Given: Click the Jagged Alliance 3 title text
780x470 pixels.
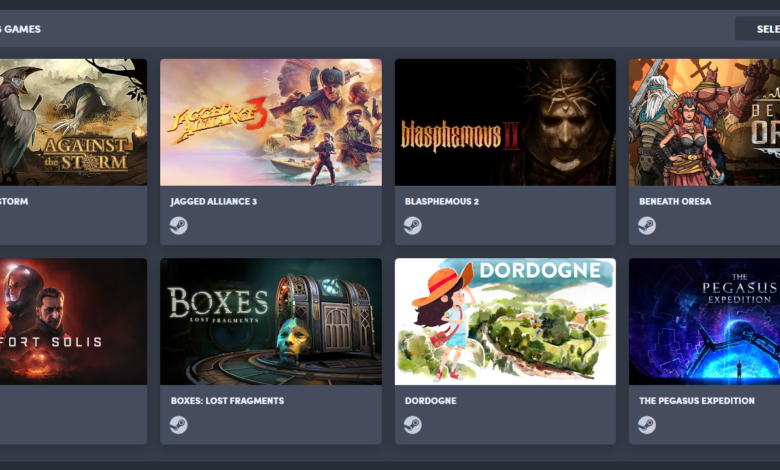Looking at the screenshot, I should pos(214,201).
